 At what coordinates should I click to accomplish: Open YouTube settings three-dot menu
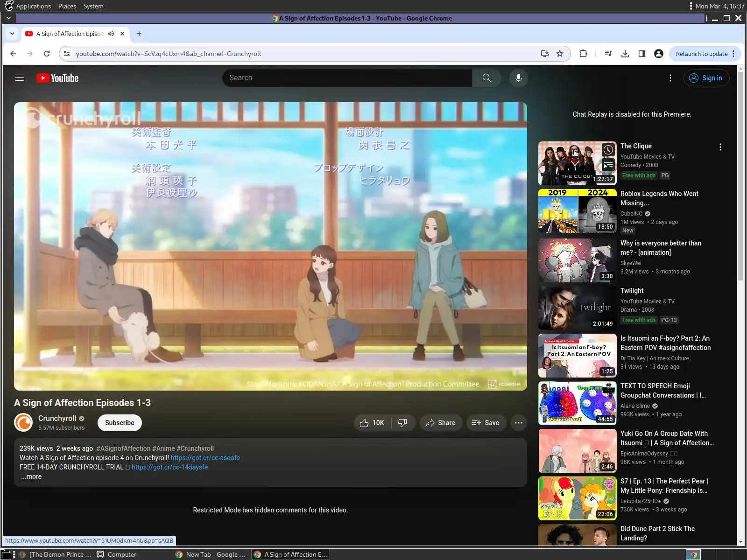click(x=670, y=78)
